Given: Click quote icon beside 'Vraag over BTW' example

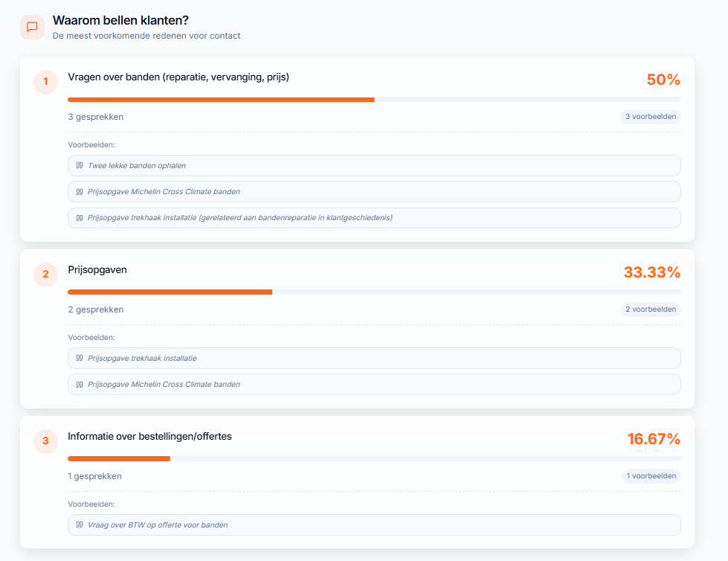Looking at the screenshot, I should pos(80,525).
